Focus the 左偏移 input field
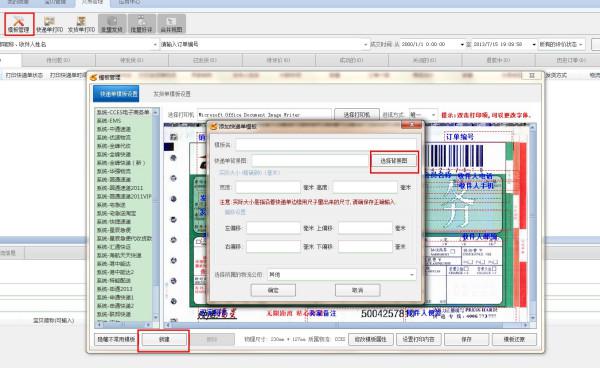 [273, 228]
